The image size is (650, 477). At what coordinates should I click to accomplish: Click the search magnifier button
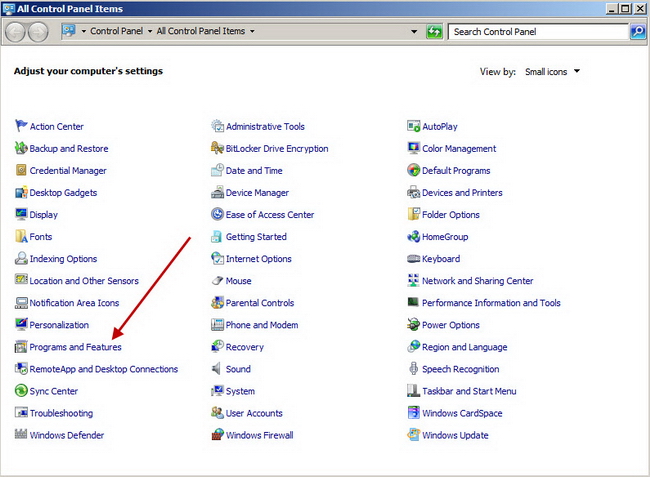coord(638,31)
